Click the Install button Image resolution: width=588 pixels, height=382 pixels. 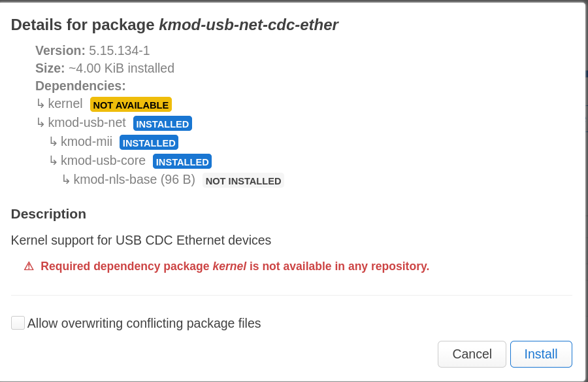(541, 354)
